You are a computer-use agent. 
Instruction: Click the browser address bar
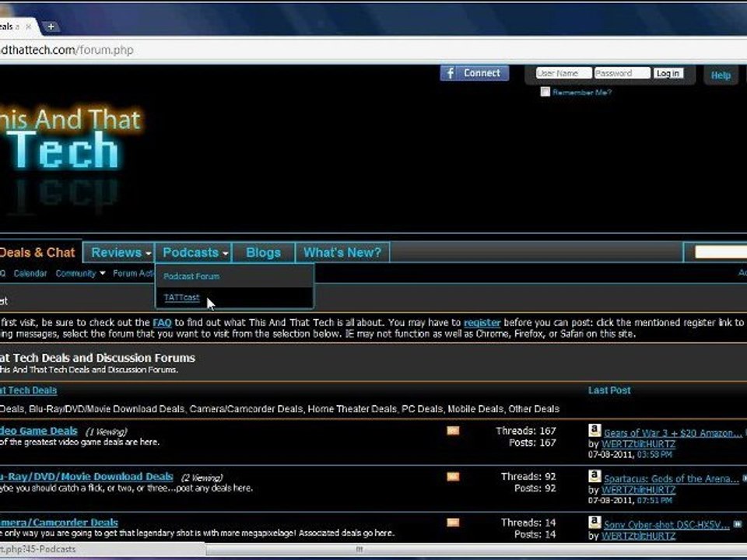(373, 50)
